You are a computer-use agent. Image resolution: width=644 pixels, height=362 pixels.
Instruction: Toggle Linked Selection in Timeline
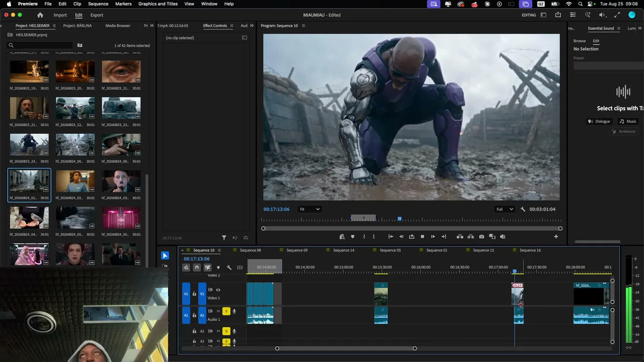(207, 267)
